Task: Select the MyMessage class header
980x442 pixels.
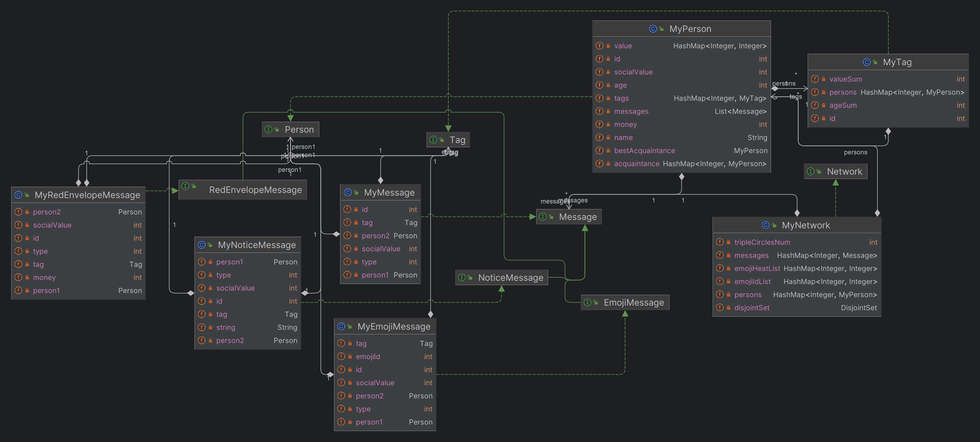Action: [x=380, y=193]
